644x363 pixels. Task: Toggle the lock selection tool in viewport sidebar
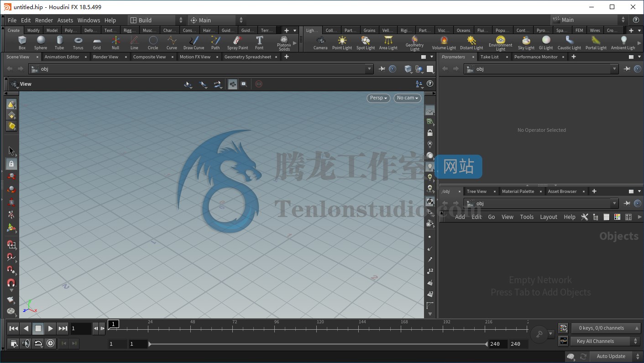tap(11, 164)
